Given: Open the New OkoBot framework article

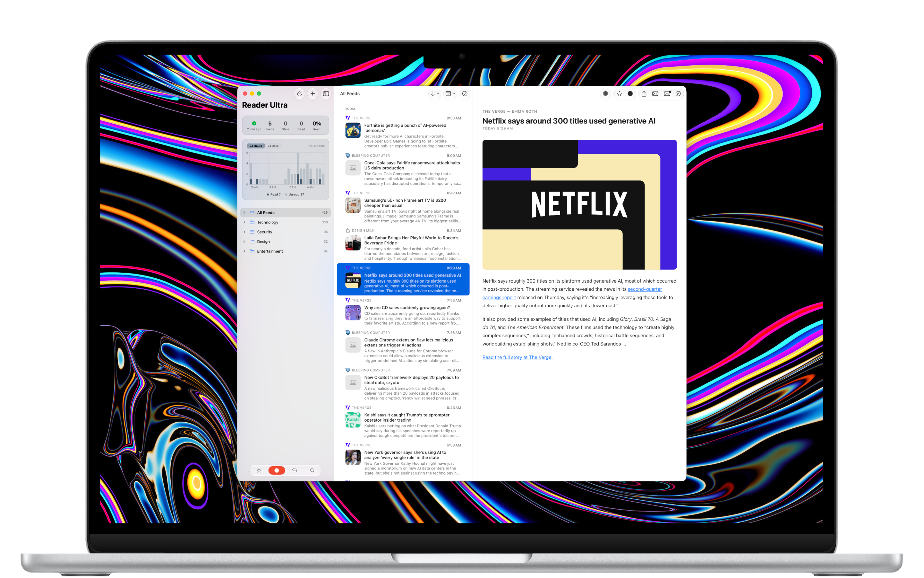Looking at the screenshot, I should (403, 384).
